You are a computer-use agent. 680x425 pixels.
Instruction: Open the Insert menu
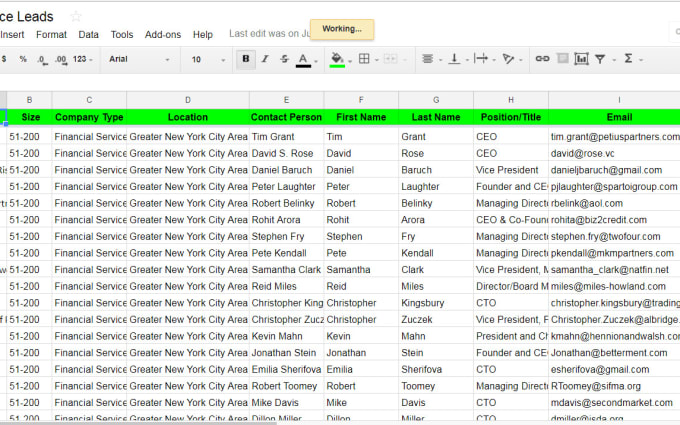coord(12,35)
